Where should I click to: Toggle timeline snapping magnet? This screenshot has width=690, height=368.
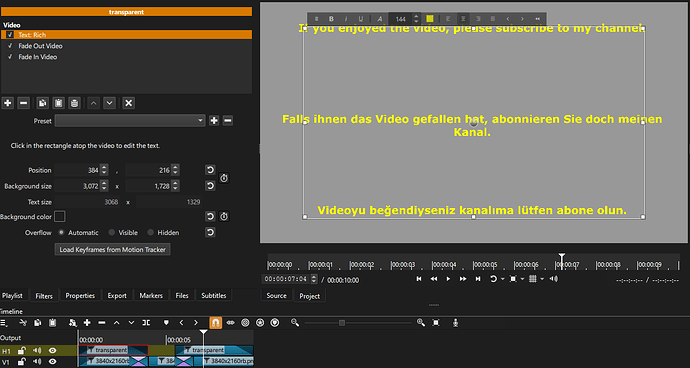[216, 323]
